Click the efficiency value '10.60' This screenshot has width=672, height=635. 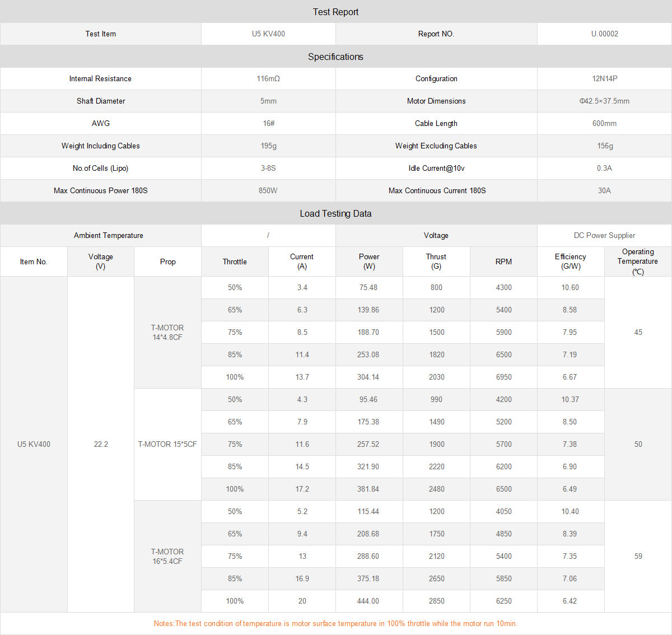(570, 287)
